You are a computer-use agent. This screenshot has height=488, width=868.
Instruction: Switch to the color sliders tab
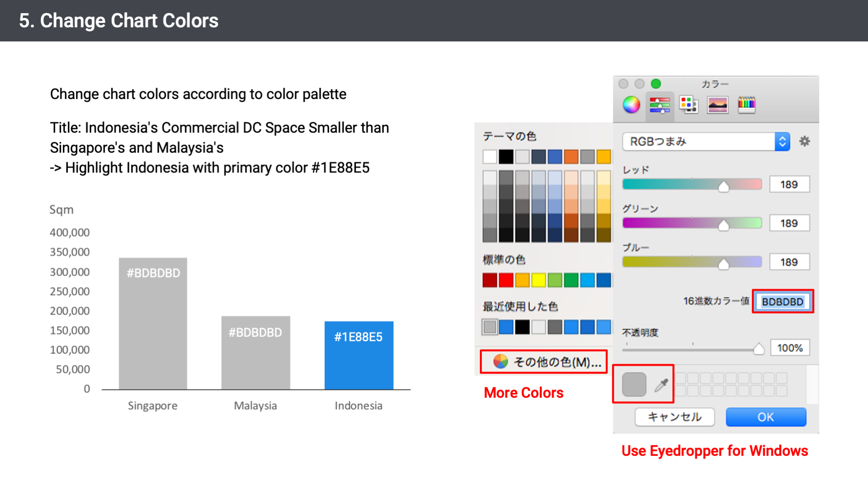660,104
